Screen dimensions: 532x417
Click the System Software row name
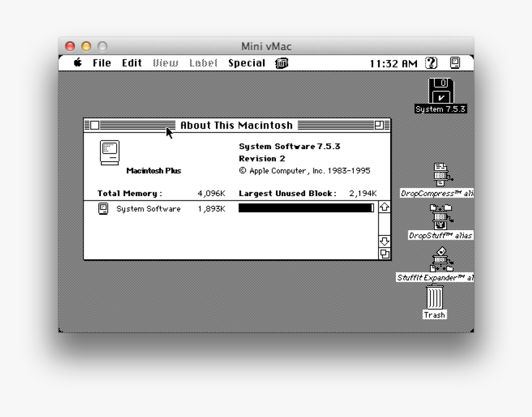[148, 209]
